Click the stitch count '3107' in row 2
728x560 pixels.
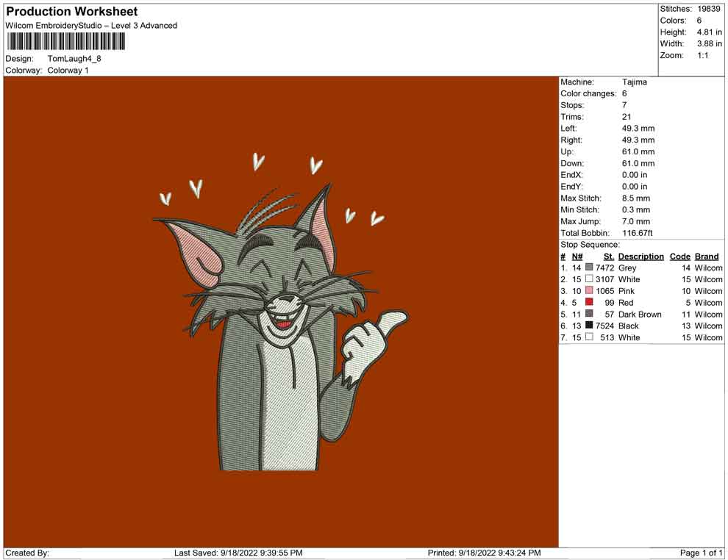[x=605, y=279]
